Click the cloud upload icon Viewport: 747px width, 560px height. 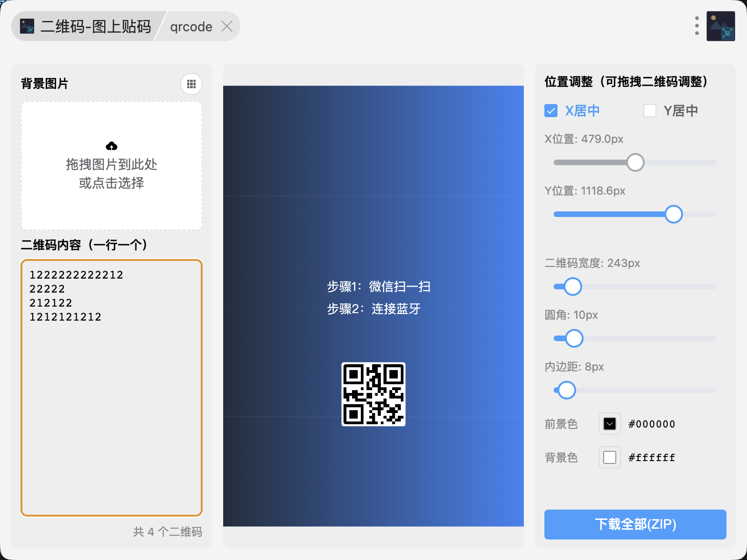click(112, 146)
